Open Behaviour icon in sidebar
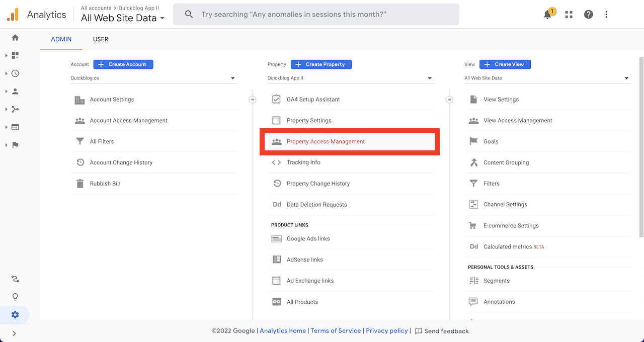This screenshot has height=342, width=644. (x=15, y=127)
